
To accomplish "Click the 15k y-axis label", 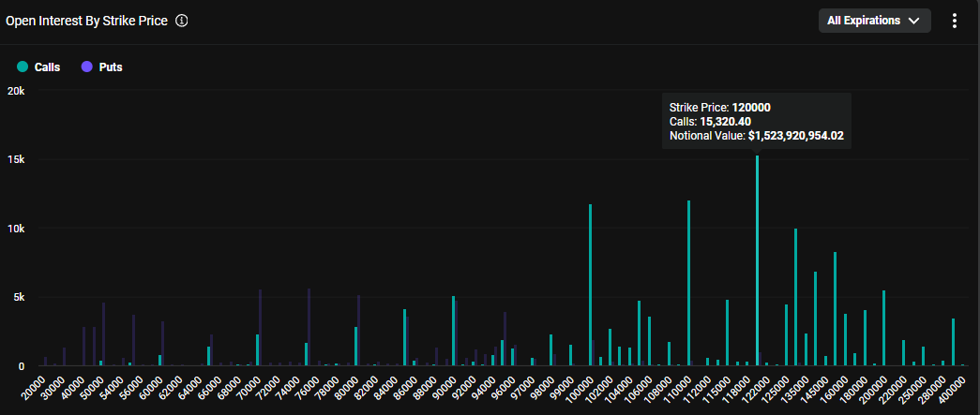I will [14, 160].
